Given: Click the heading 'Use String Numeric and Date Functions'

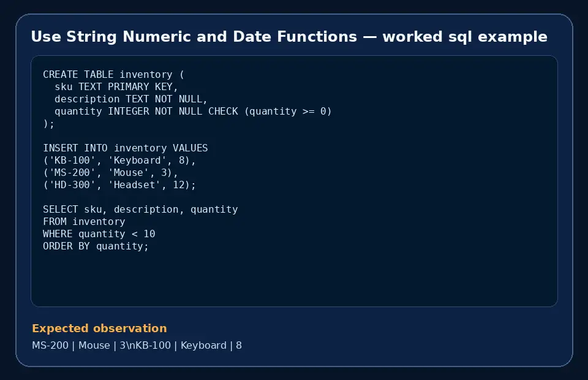Looking at the screenshot, I should pyautogui.click(x=289, y=37).
